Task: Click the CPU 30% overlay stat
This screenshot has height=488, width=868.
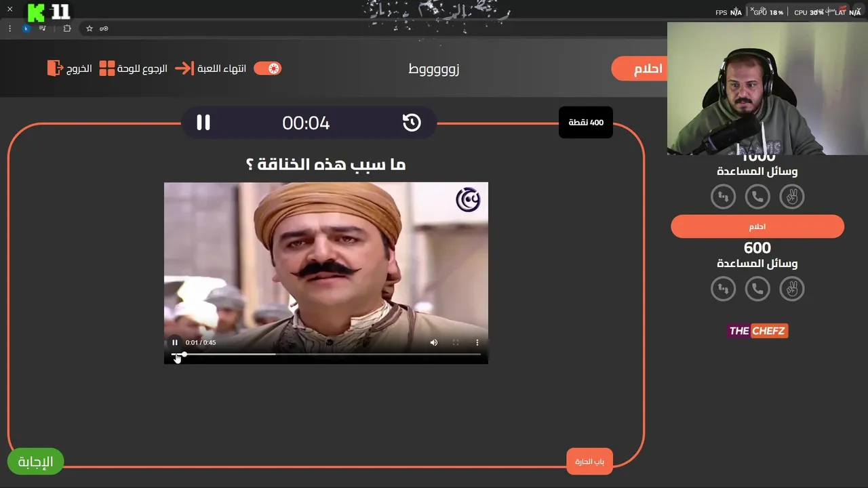Action: [809, 12]
